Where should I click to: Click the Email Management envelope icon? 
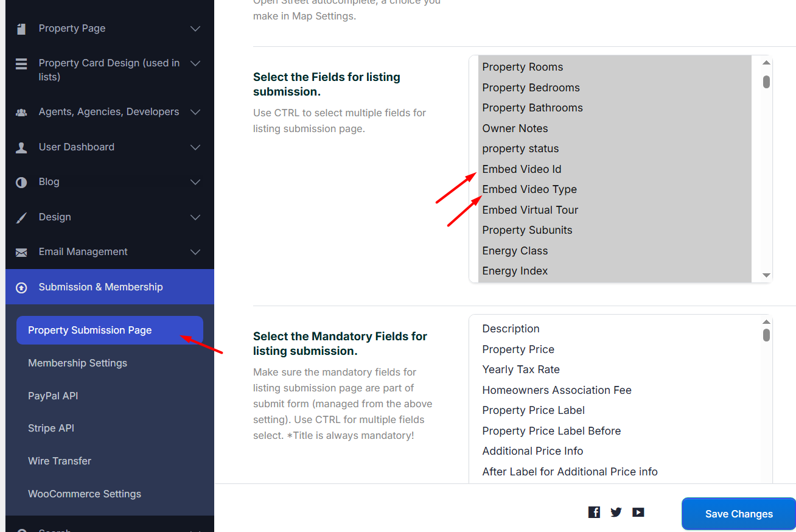coord(21,252)
